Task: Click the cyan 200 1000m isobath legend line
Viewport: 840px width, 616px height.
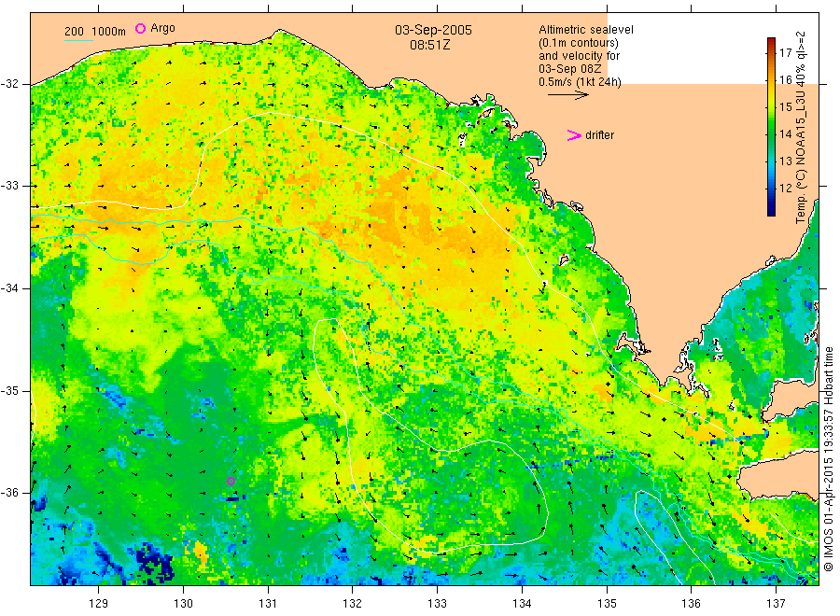Action: click(78, 40)
